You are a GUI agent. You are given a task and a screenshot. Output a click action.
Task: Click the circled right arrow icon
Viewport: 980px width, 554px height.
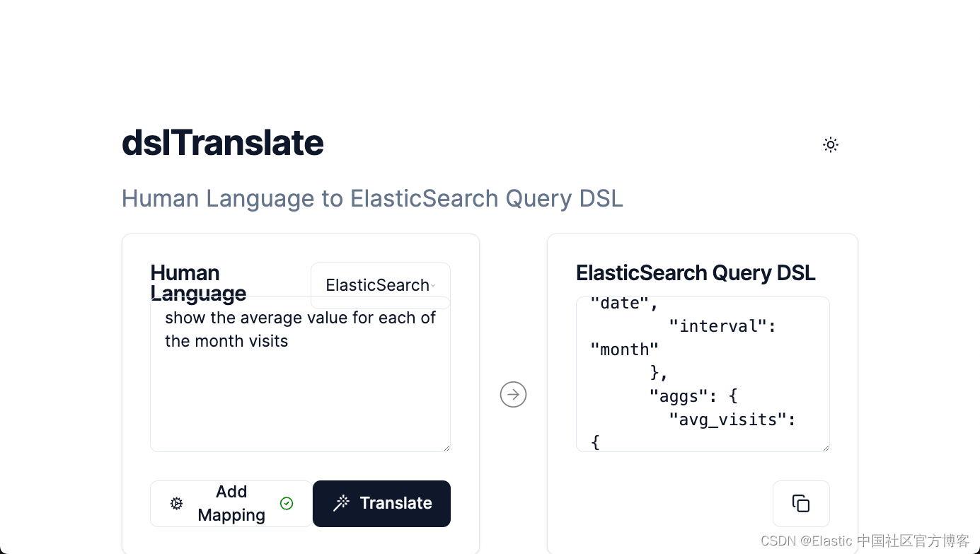513,394
